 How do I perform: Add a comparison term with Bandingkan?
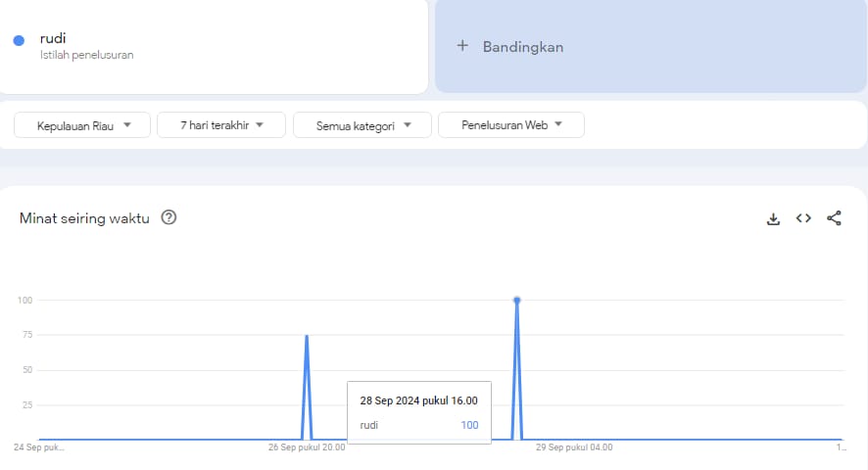[651, 46]
